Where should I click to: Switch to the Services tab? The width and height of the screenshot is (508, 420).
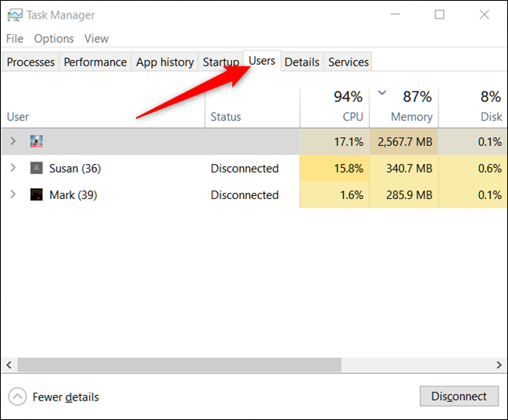[349, 62]
